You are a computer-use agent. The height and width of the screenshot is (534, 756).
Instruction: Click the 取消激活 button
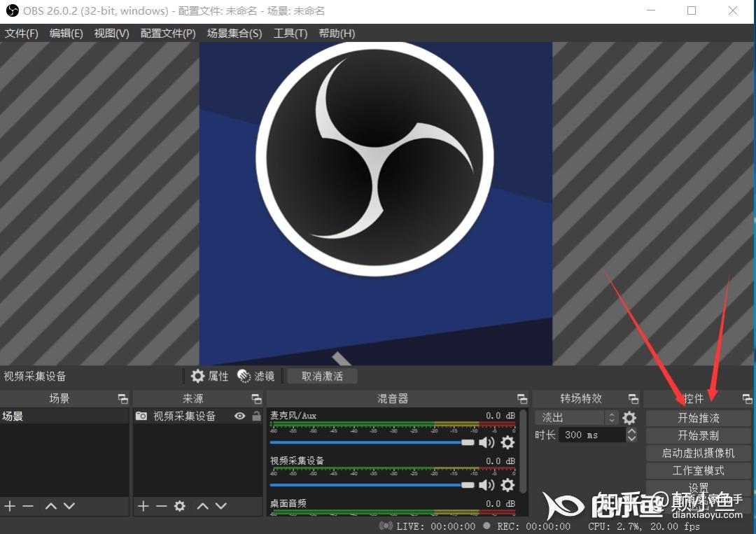tap(322, 376)
